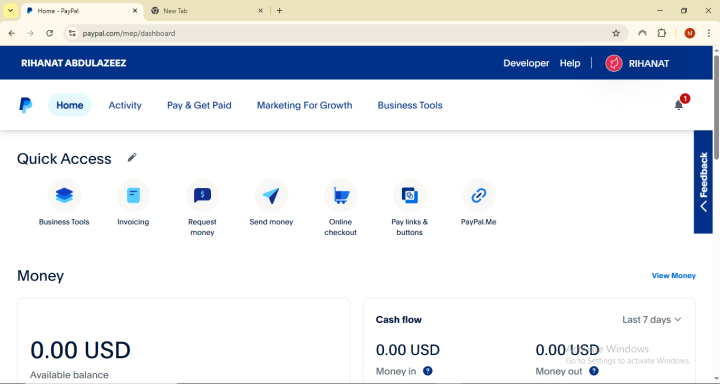Select the Home navigation tab
The height and width of the screenshot is (384, 720).
pyautogui.click(x=70, y=105)
